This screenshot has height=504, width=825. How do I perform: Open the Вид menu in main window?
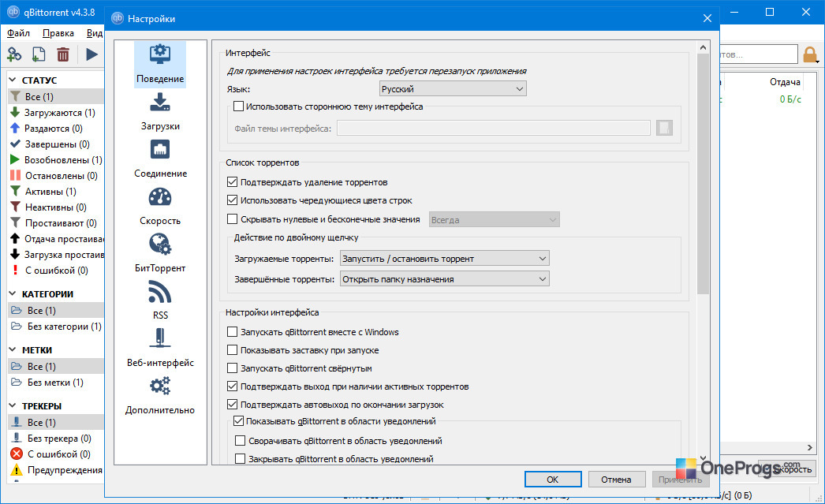(94, 33)
